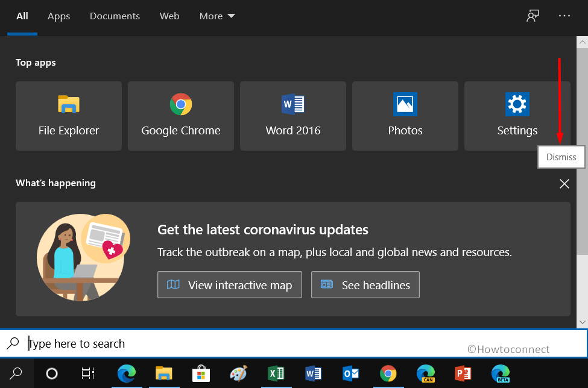The image size is (588, 388).
Task: Open the three-dot options menu
Action: coord(564,16)
